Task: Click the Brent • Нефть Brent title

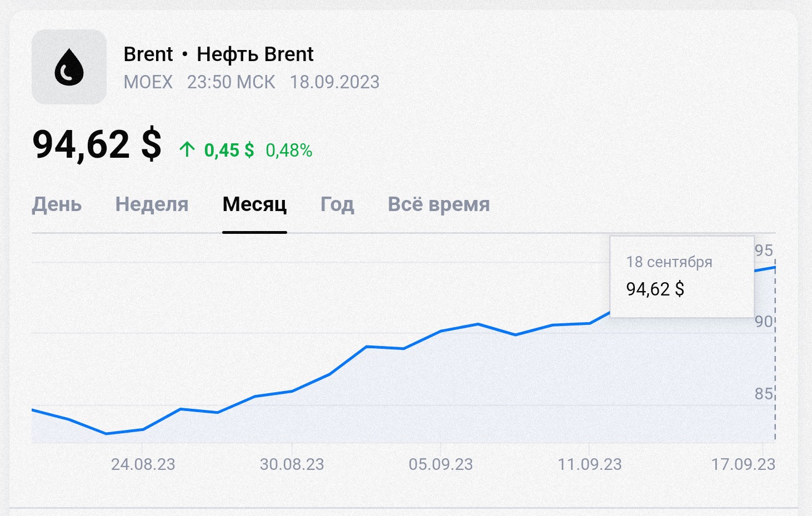Action: click(x=218, y=54)
